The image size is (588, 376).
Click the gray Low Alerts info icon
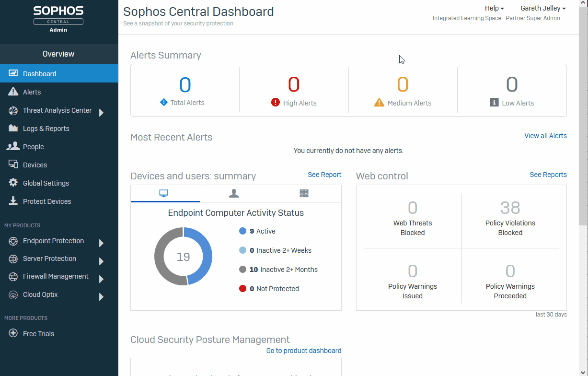coord(494,102)
